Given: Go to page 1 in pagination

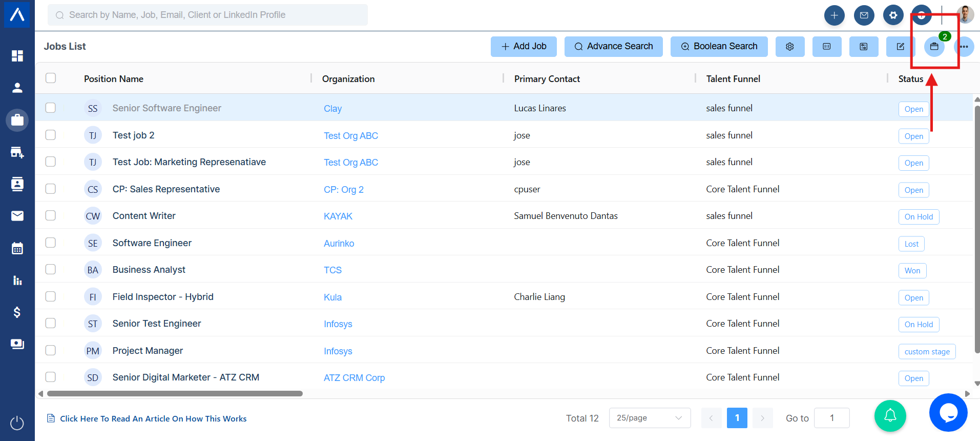Looking at the screenshot, I should (x=737, y=418).
